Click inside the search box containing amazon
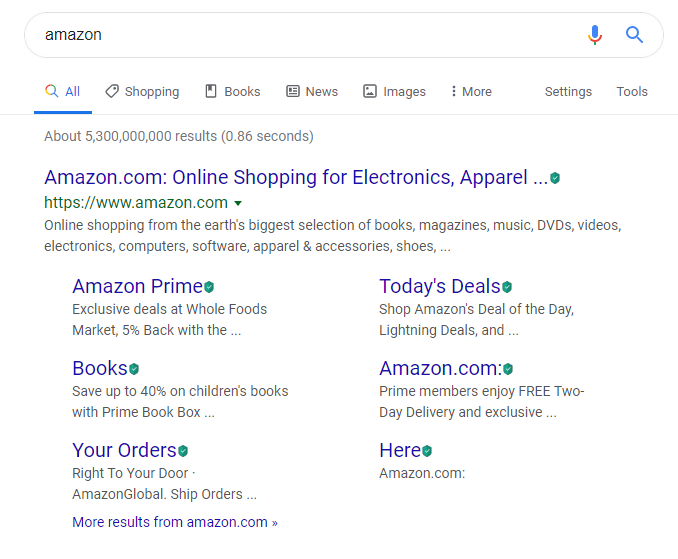Viewport: 678px width, 559px height. click(300, 35)
